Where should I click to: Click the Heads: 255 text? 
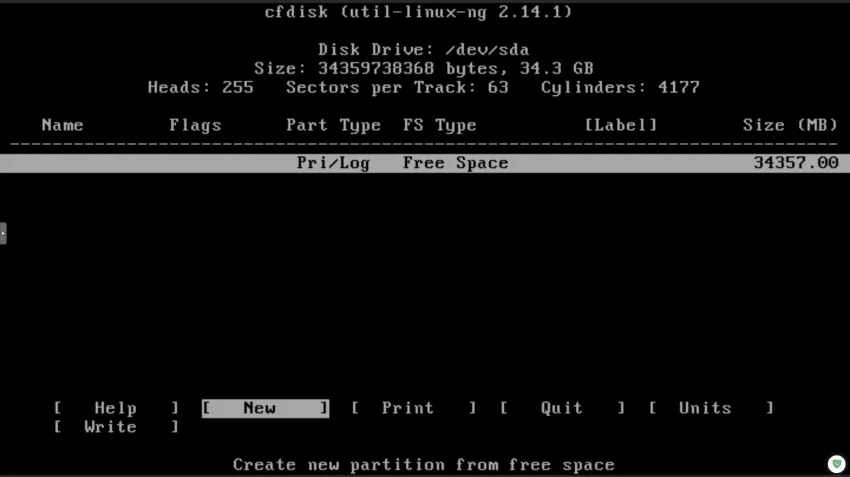201,88
